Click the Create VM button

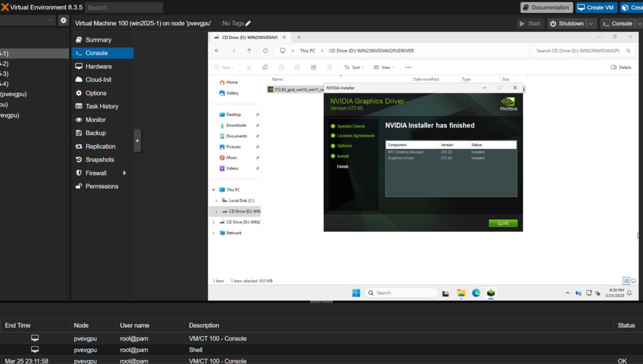pyautogui.click(x=596, y=7)
